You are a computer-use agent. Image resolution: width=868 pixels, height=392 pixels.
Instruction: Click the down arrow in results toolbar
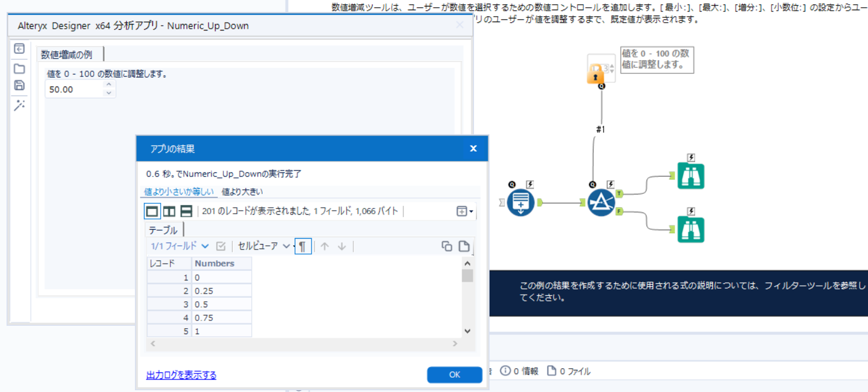click(341, 246)
